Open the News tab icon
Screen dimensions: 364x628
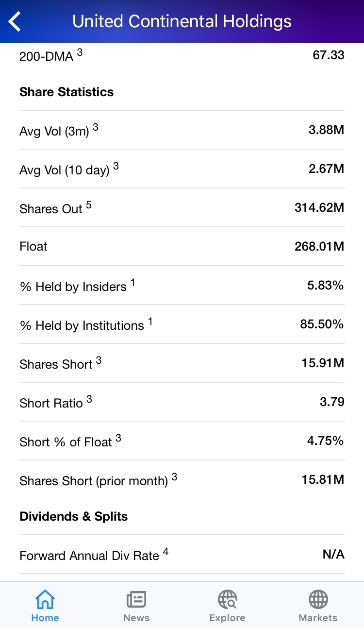point(136,599)
